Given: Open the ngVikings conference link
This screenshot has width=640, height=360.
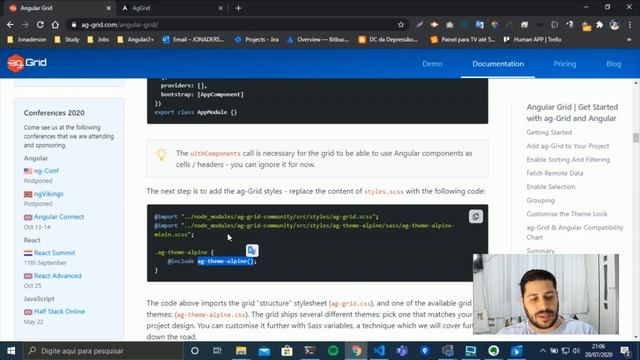Looking at the screenshot, I should [49, 194].
